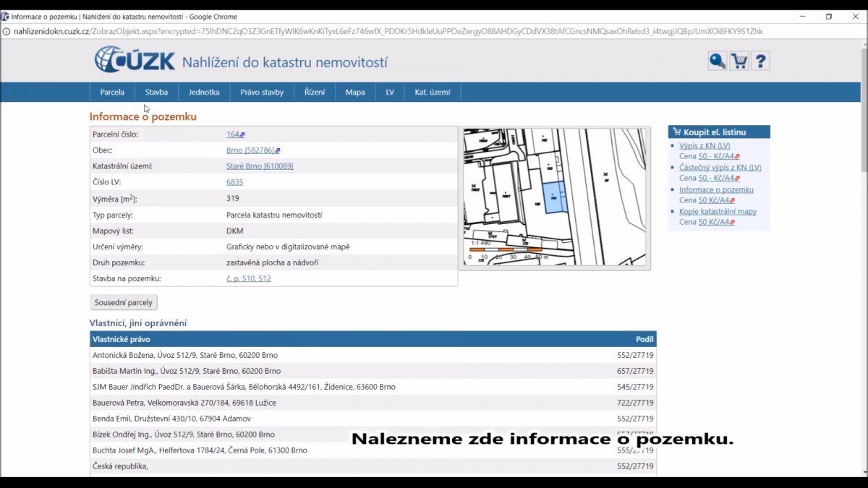Click the Vlastnické právo column header
Image resolution: width=868 pixels, height=488 pixels.
(122, 339)
